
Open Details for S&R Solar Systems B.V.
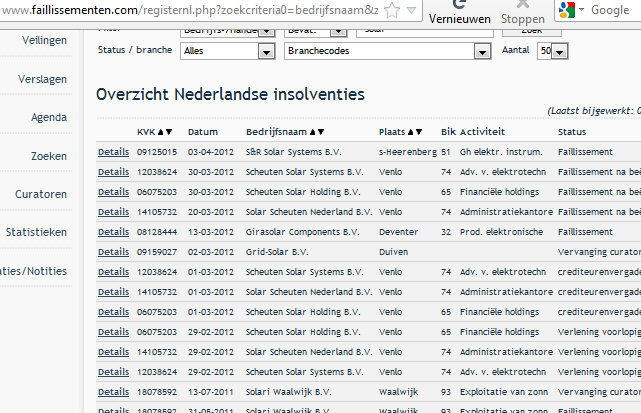113,152
